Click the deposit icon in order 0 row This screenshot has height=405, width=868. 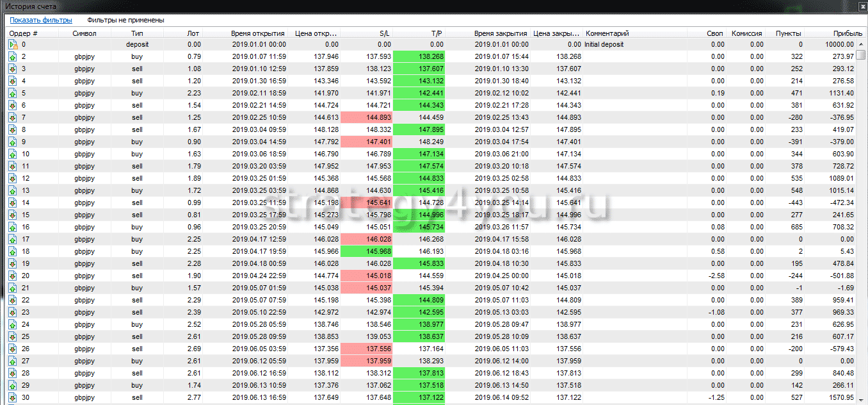[12, 44]
